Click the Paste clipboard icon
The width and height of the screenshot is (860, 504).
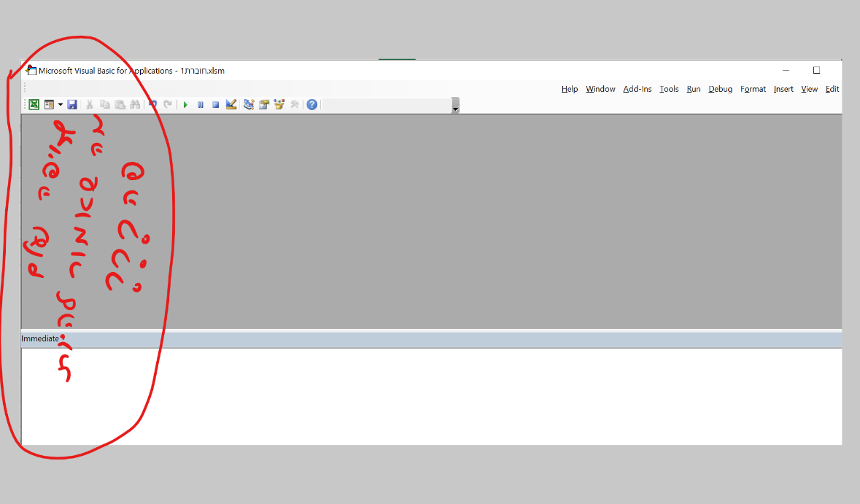pos(120,104)
